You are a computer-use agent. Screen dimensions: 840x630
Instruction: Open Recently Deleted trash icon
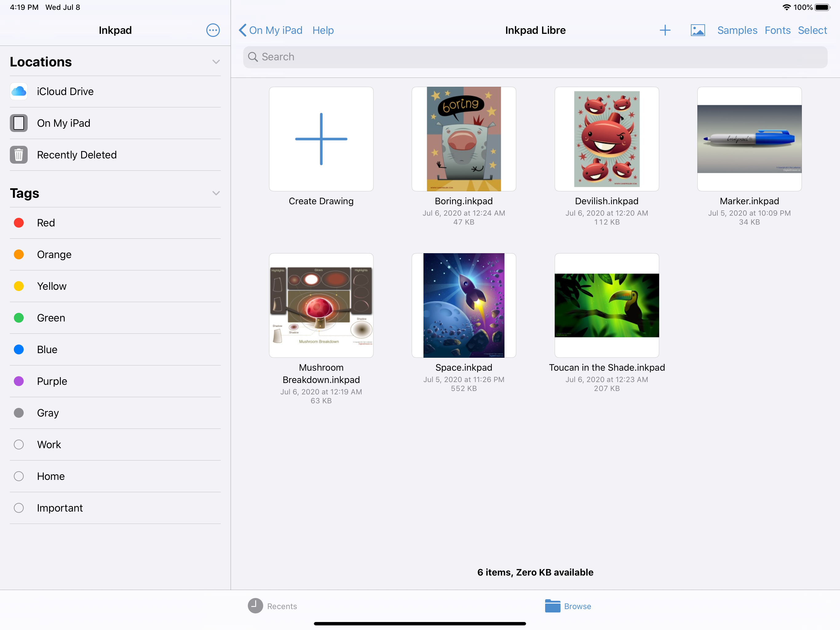[x=19, y=155]
